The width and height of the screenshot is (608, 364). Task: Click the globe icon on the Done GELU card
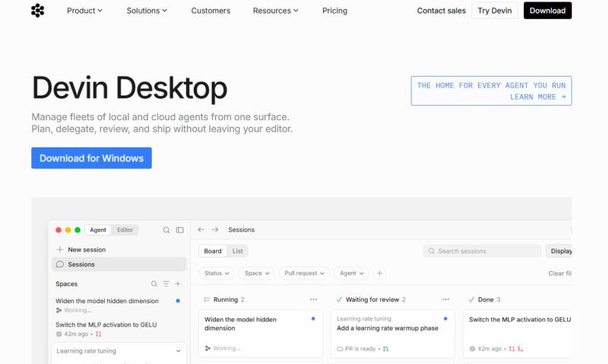point(472,349)
